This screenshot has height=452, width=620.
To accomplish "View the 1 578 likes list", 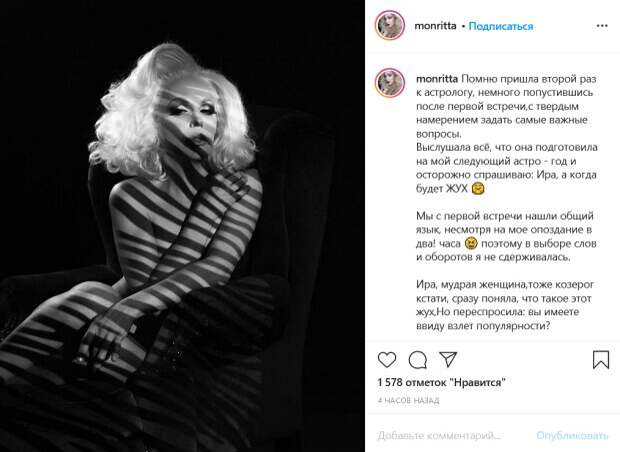I will coord(441,382).
